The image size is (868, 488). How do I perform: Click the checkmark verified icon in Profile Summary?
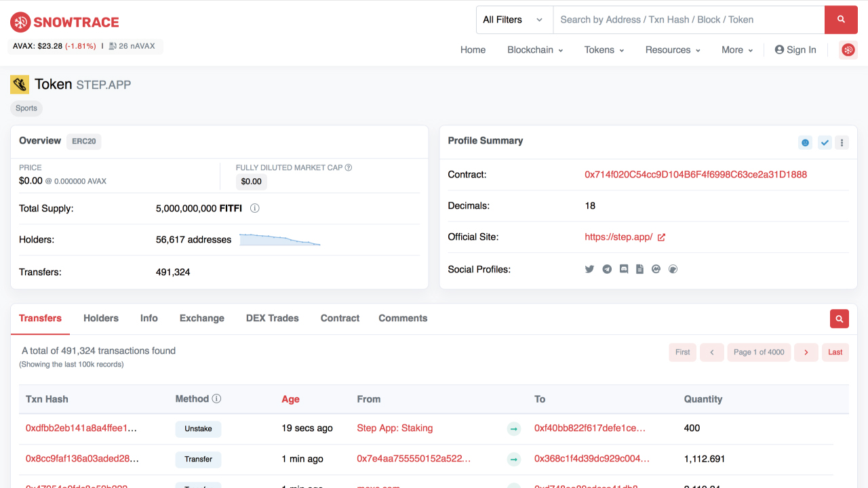tap(825, 142)
